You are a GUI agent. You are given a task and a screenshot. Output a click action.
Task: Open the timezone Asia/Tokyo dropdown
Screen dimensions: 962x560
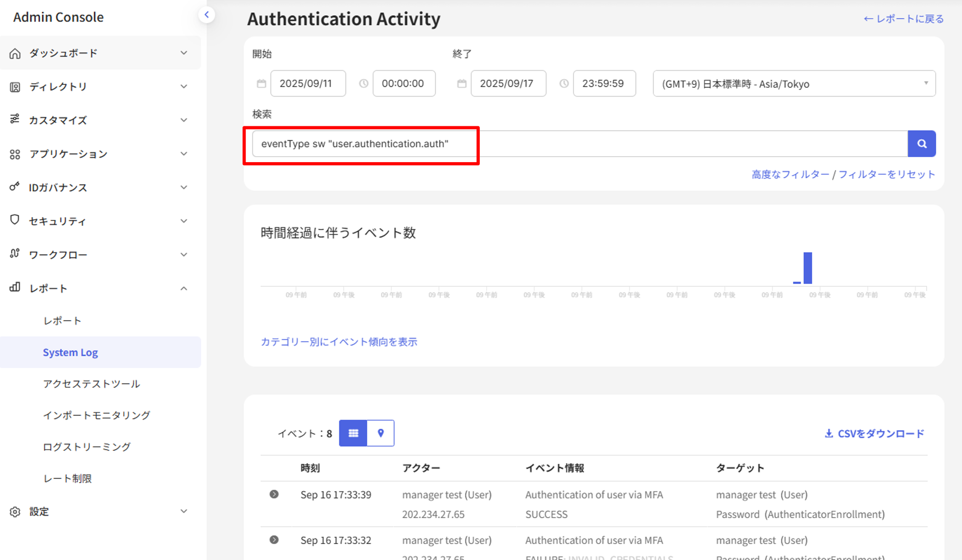(794, 84)
